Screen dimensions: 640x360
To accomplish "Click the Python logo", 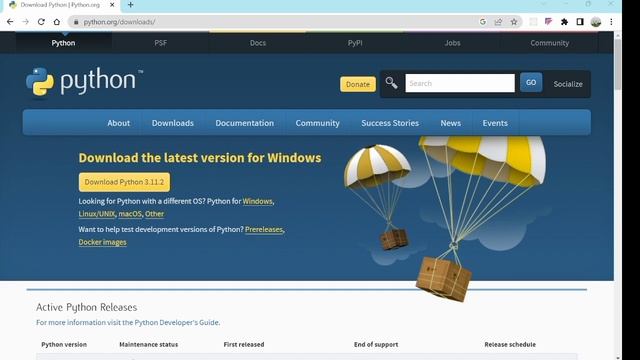I will (x=84, y=82).
